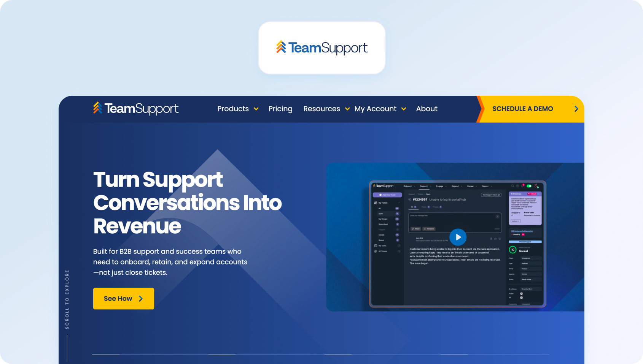The height and width of the screenshot is (364, 643).
Task: Expand the My Account dropdown chevron
Action: point(404,109)
